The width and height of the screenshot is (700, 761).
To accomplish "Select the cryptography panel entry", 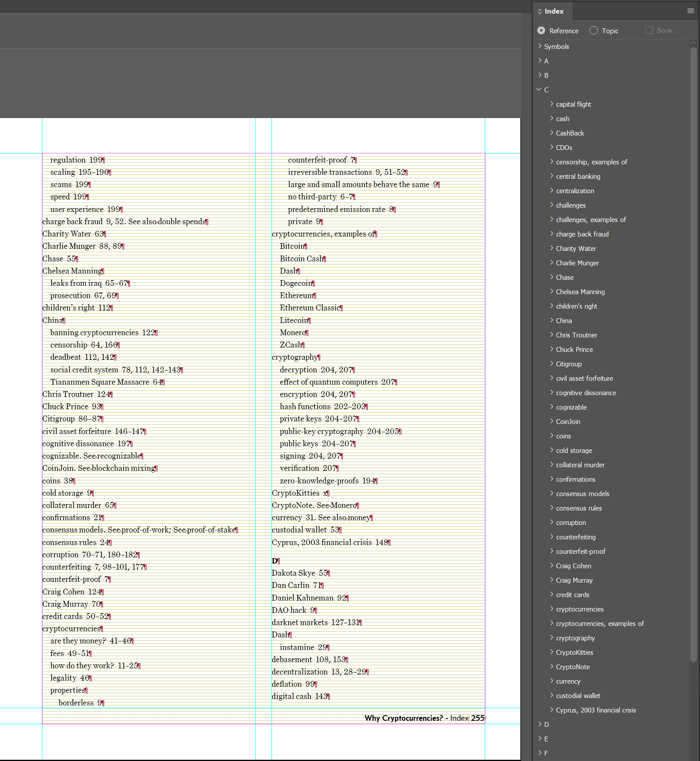I will (575, 638).
